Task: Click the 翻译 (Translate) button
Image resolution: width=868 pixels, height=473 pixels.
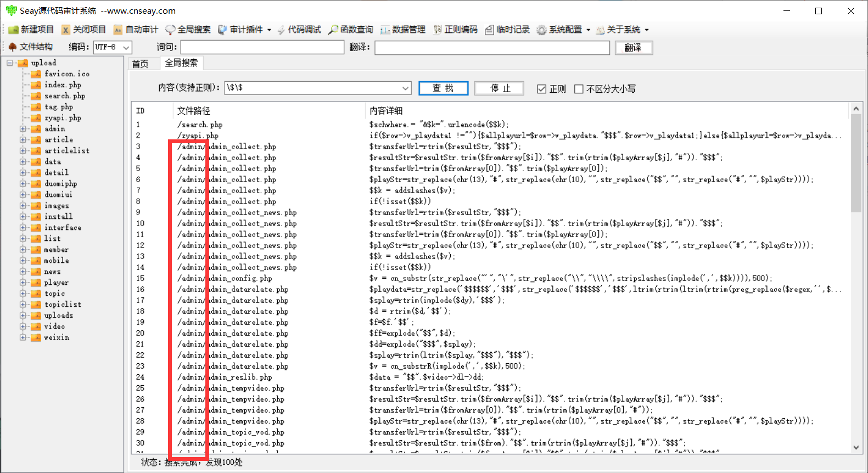Action: pyautogui.click(x=633, y=48)
